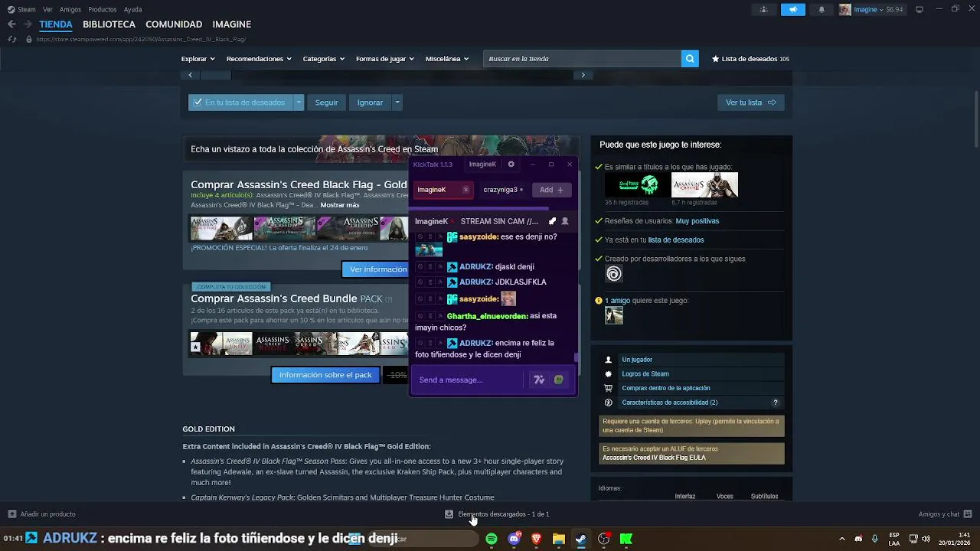
Task: Click the store search magnifier button
Action: [x=690, y=59]
